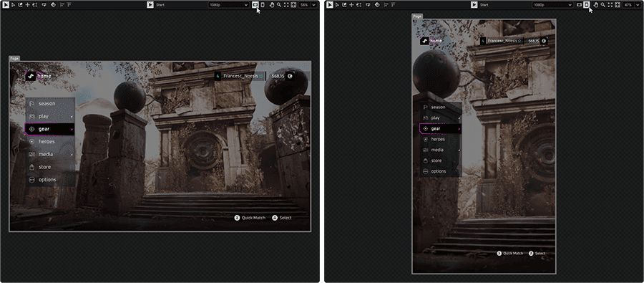The image size is (644, 283).
Task: Click the fill-screen icon beside 56% zoom
Action: [x=293, y=5]
